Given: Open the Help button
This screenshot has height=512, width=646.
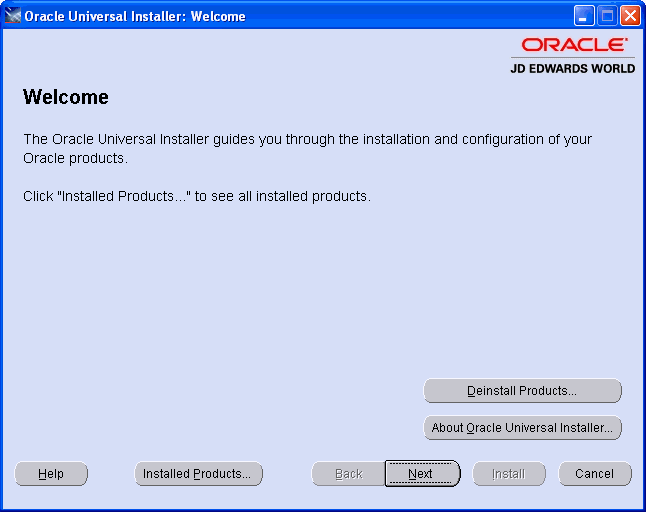Looking at the screenshot, I should coord(51,474).
